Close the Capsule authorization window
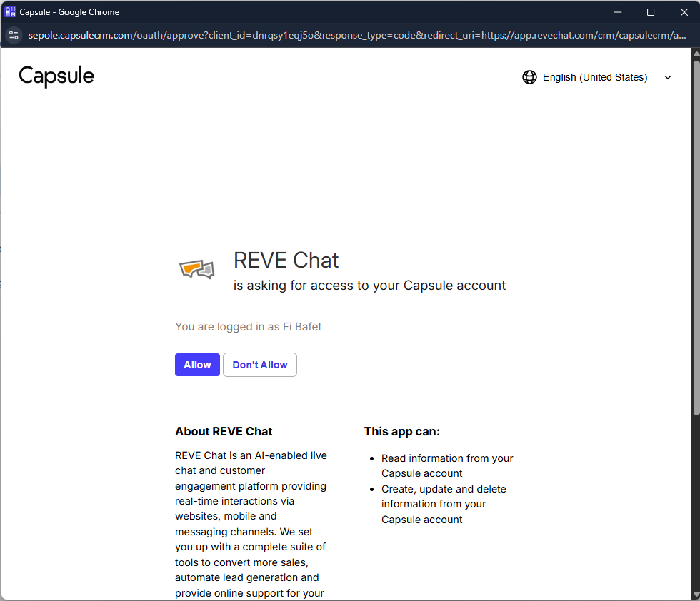 684,12
